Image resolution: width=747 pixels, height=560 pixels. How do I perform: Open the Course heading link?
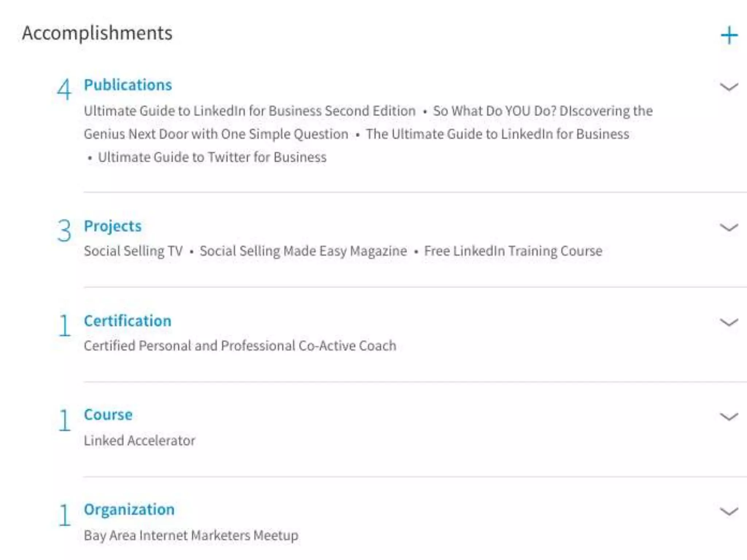(x=108, y=415)
